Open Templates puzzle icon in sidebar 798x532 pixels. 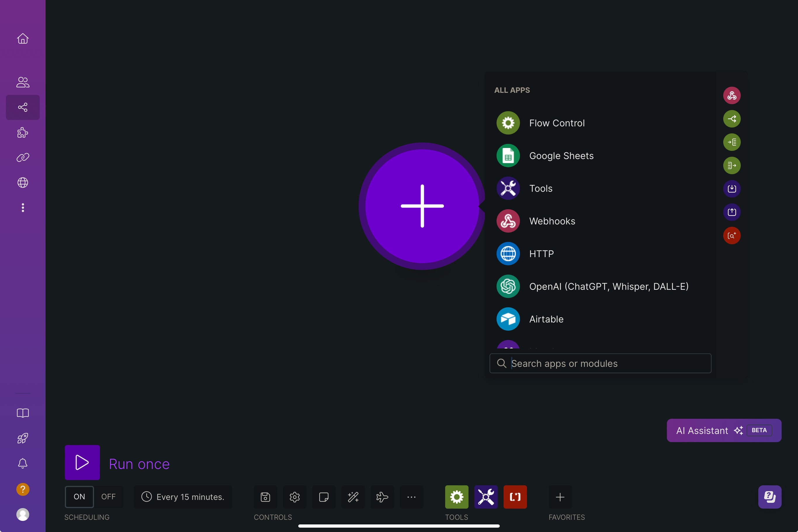pyautogui.click(x=23, y=132)
